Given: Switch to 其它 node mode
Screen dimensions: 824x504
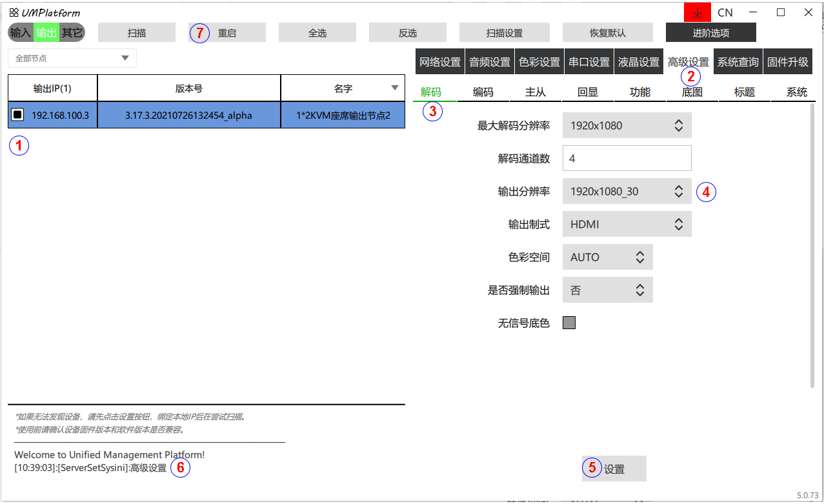Looking at the screenshot, I should point(72,32).
